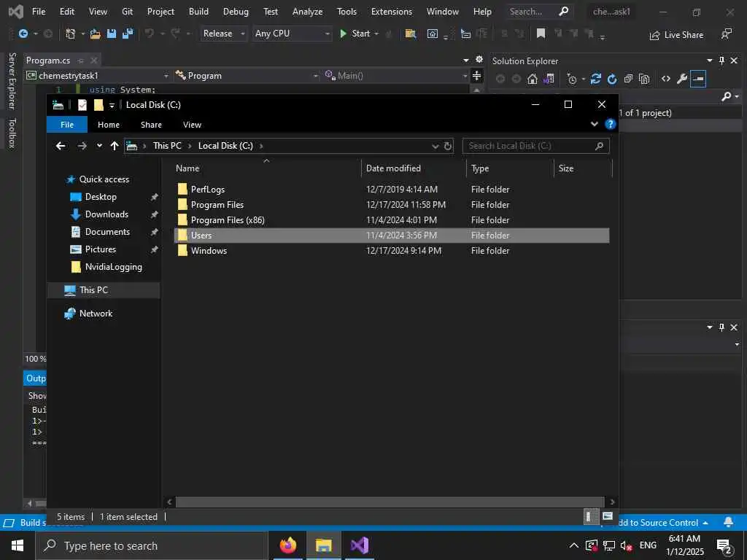Collapse All in Solution Explorer toolbar
Image resolution: width=747 pixels, height=560 pixels.
point(628,79)
